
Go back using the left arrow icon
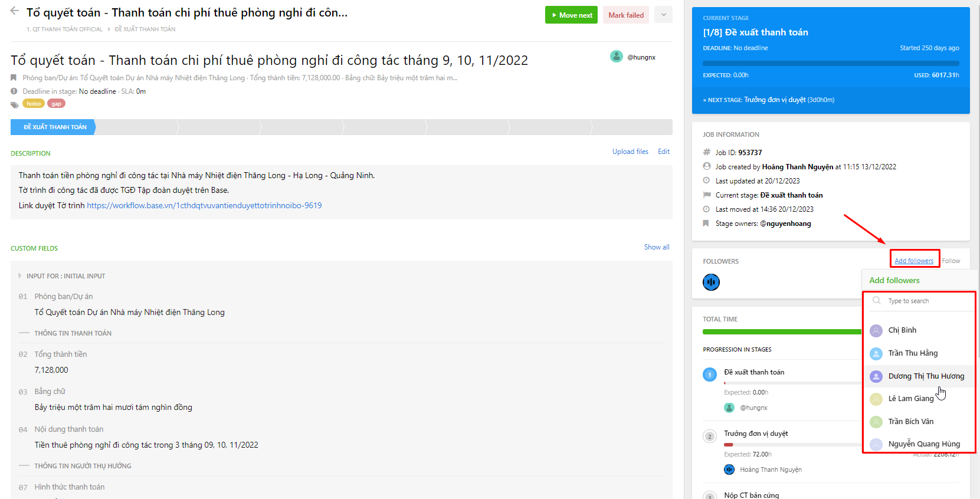pyautogui.click(x=15, y=11)
